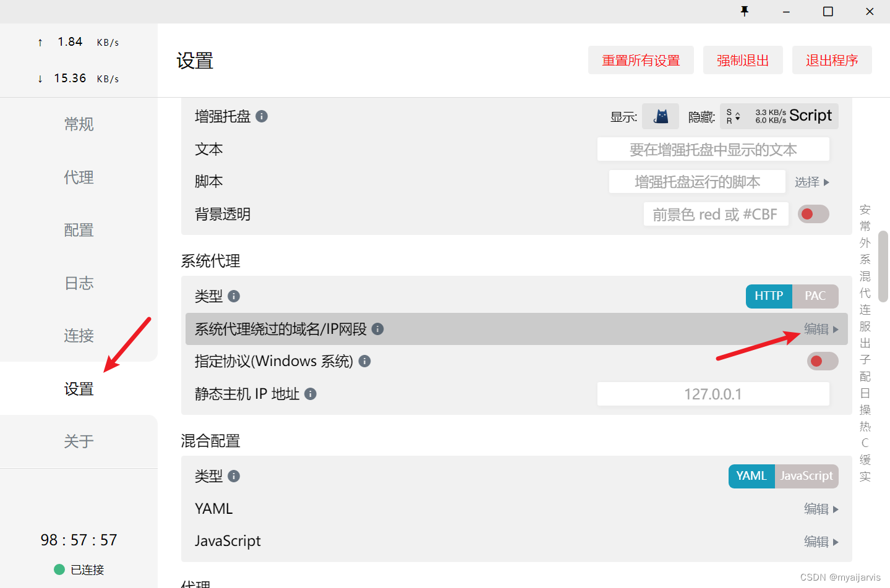This screenshot has height=588, width=890.
Task: Click the pin window icon in title bar
Action: tap(745, 11)
